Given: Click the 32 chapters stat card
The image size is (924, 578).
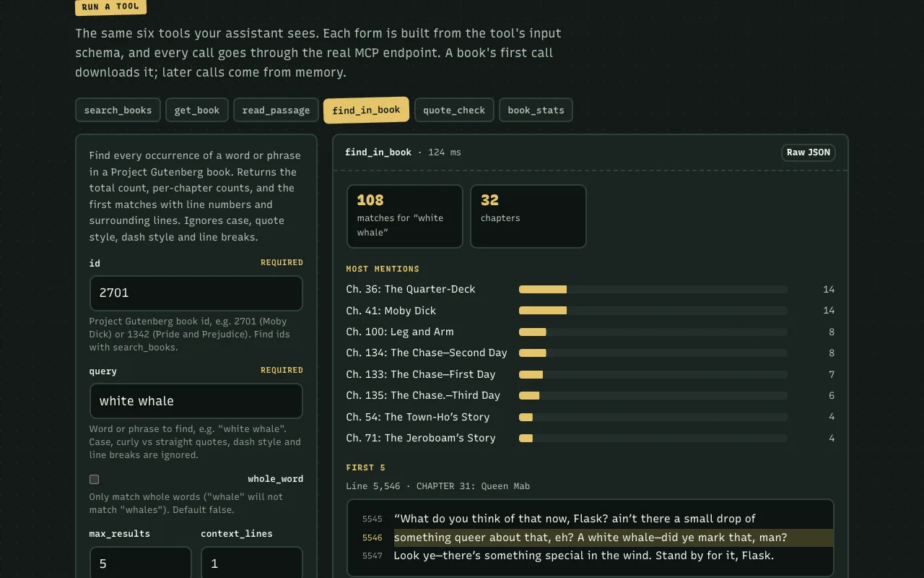Looking at the screenshot, I should [528, 216].
